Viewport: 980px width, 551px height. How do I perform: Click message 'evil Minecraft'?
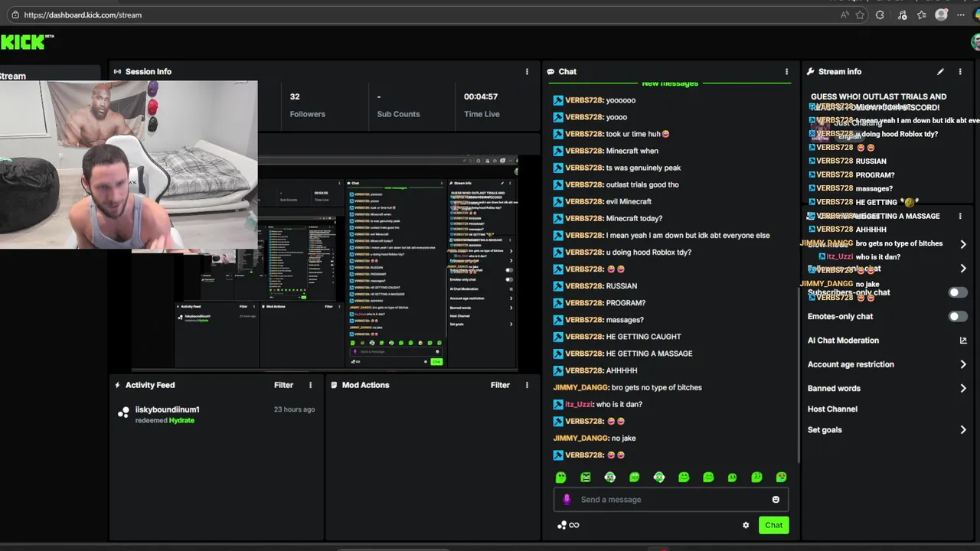pos(629,201)
